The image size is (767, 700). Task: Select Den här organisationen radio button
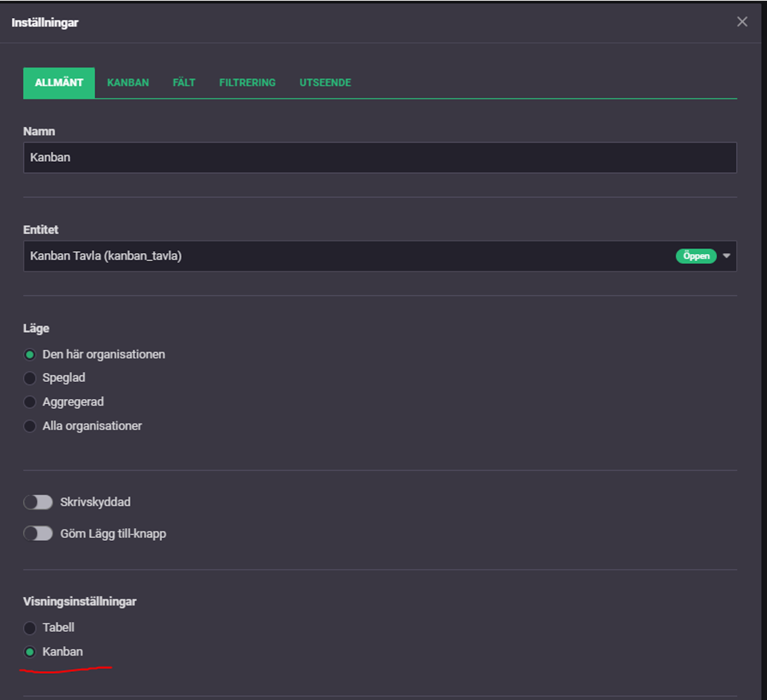tap(30, 355)
